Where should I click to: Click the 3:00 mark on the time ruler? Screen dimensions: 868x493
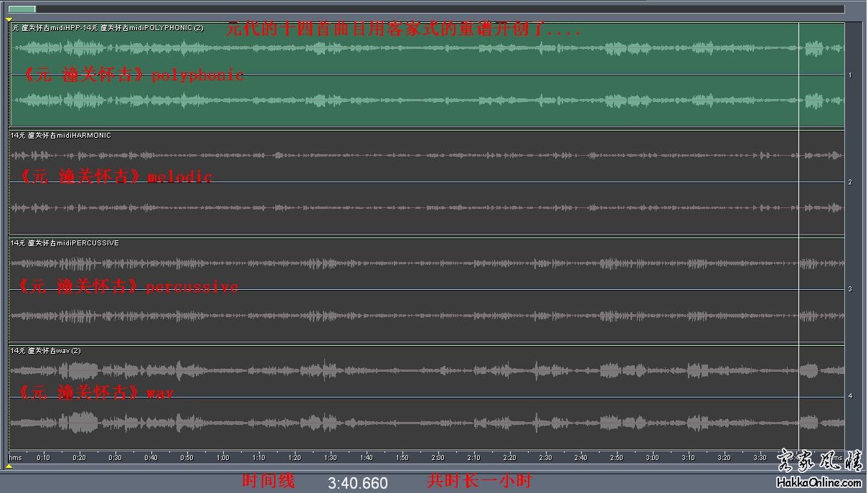tap(652, 457)
